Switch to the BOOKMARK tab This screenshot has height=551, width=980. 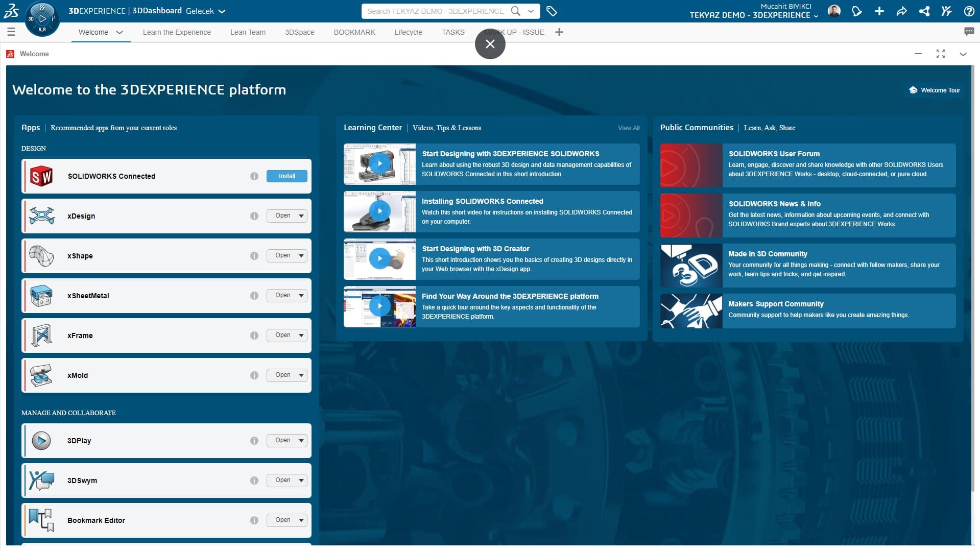click(354, 32)
